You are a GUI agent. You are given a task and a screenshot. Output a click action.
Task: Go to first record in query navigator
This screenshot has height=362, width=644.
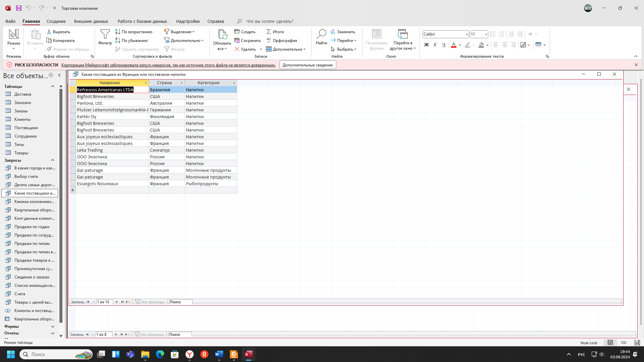[88, 302]
